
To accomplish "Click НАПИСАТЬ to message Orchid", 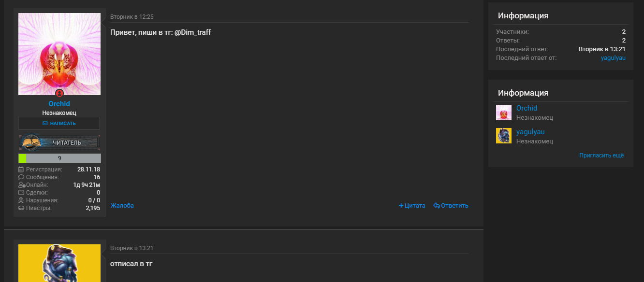I will (x=59, y=123).
